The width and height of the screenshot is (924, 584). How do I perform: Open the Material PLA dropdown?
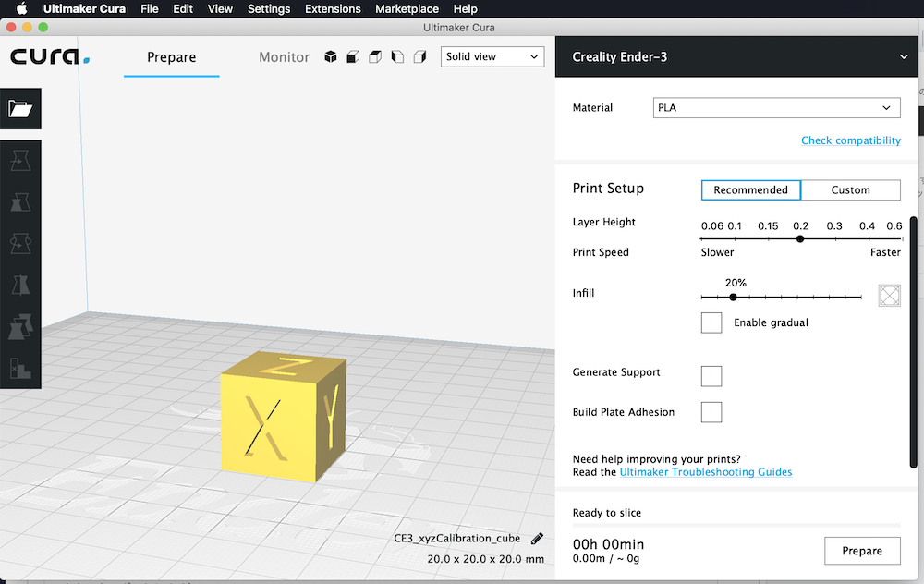[x=777, y=108]
